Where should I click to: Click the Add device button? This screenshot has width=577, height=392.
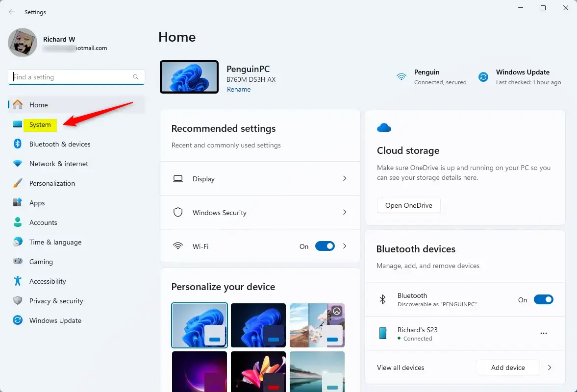pos(508,367)
